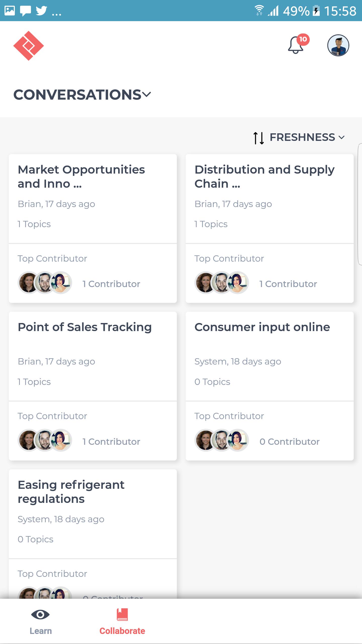Open the notifications bell icon
The width and height of the screenshot is (362, 644).
click(296, 45)
